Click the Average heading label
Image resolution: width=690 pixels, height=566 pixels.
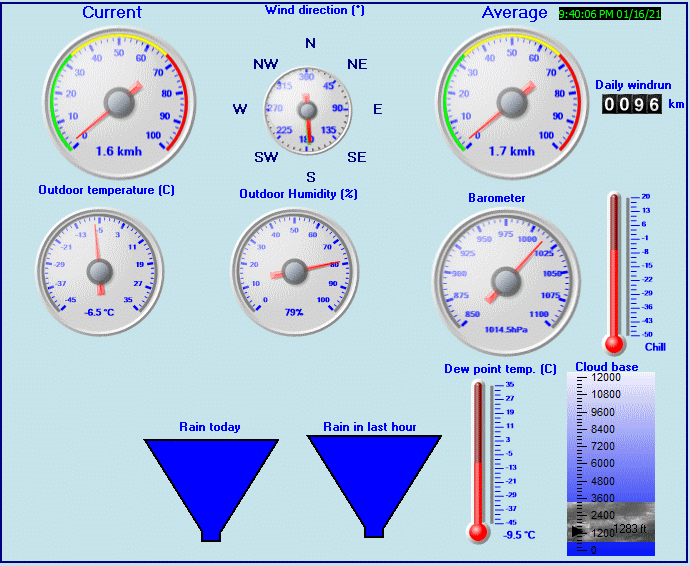point(514,13)
